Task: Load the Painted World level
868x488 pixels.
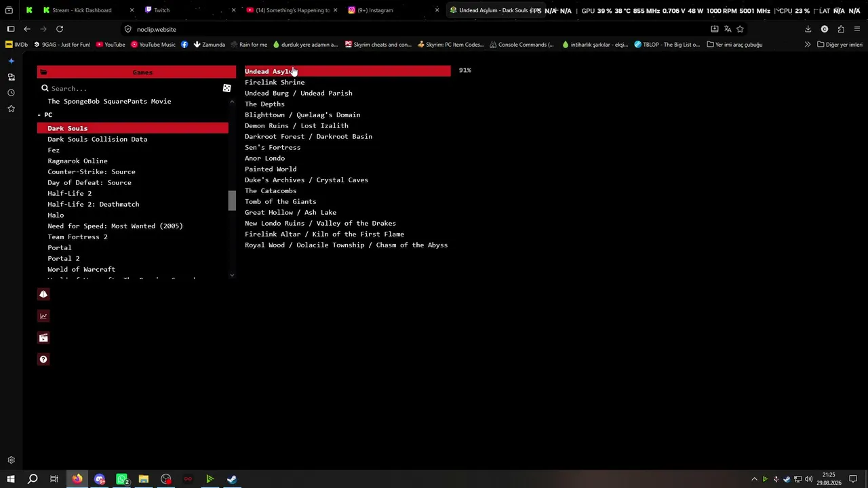Action: tap(271, 169)
